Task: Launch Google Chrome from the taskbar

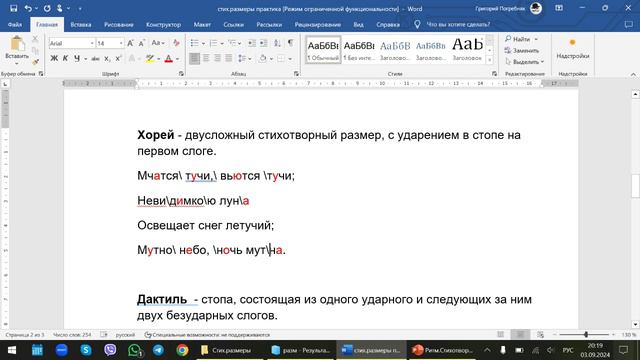Action: point(182,350)
